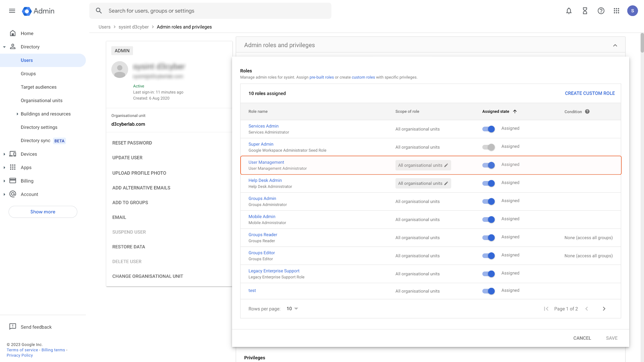Disable the Groups Reader role toggle
The width and height of the screenshot is (644, 362).
pyautogui.click(x=488, y=238)
